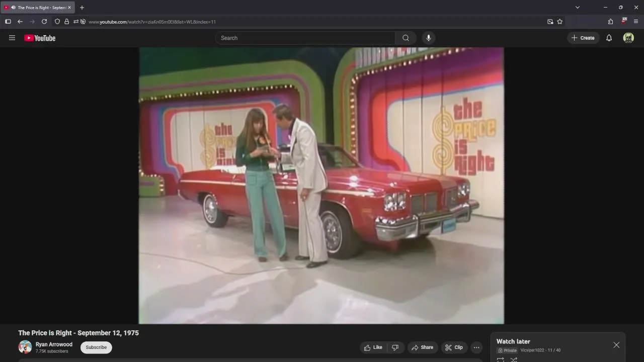Reload the current page
This screenshot has height=362, width=644.
pyautogui.click(x=44, y=22)
